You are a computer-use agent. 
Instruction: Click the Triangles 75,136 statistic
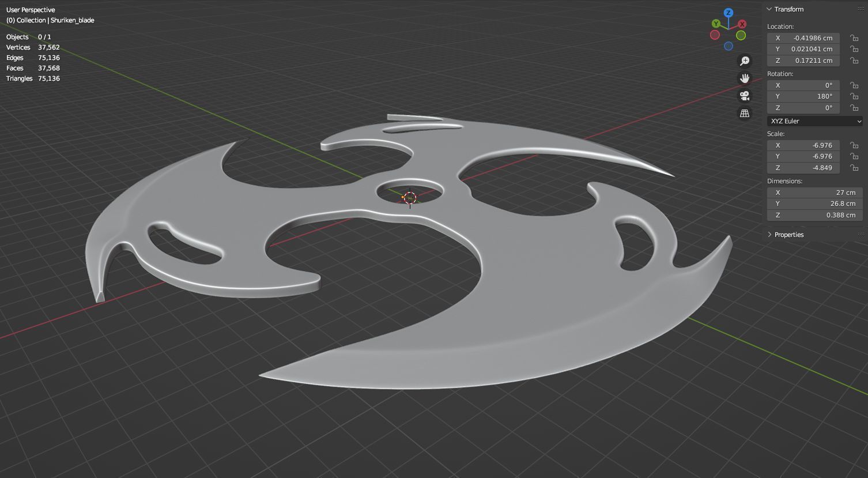point(33,78)
